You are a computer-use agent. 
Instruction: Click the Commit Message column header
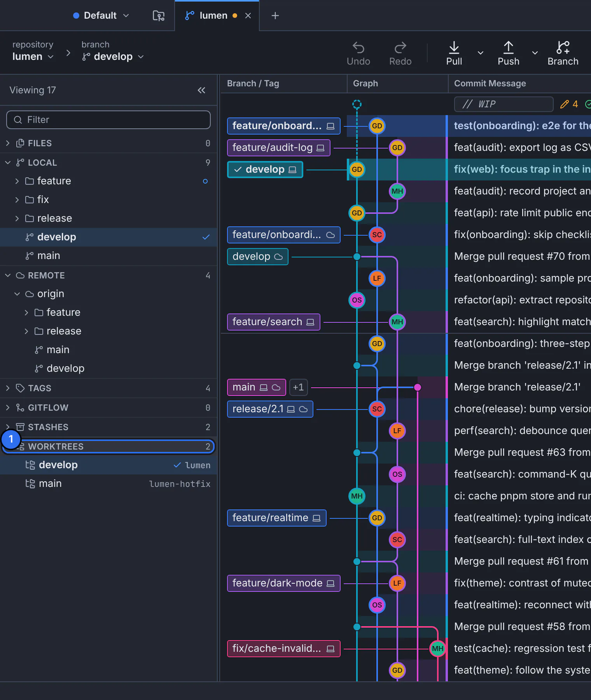click(490, 84)
